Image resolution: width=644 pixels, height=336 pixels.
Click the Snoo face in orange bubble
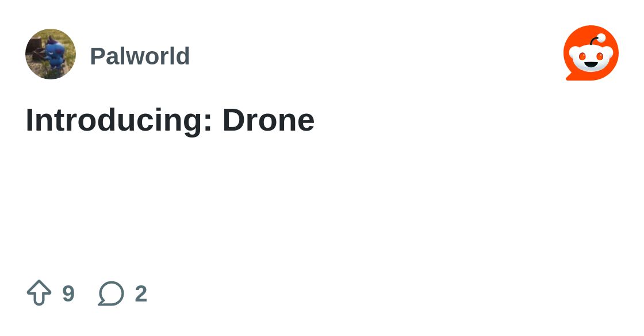click(591, 53)
